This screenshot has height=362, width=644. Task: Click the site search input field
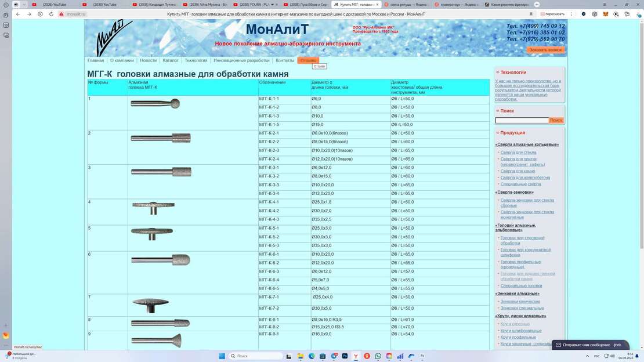(522, 121)
